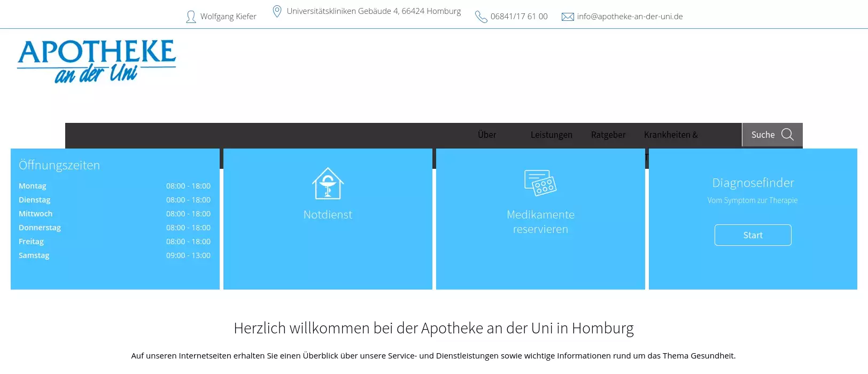Image resolution: width=868 pixels, height=374 pixels.
Task: Open Notdienst via the pharmacy house icon
Action: click(x=328, y=183)
